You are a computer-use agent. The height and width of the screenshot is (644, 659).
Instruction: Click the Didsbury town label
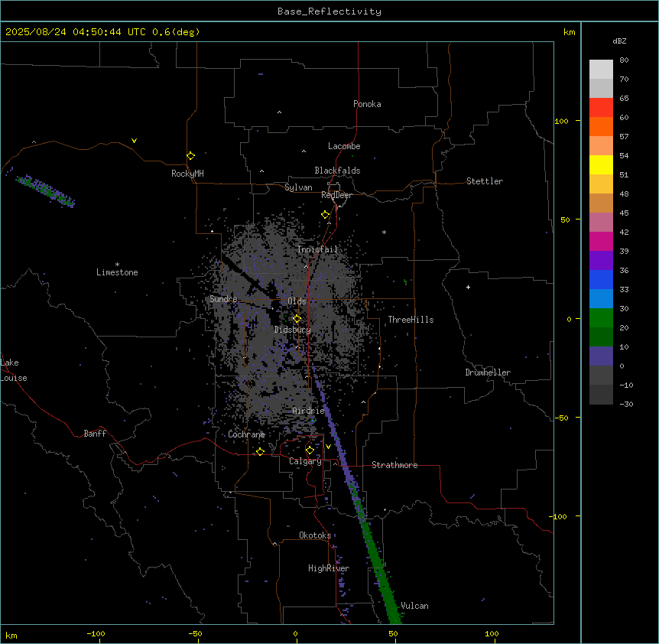tap(292, 330)
